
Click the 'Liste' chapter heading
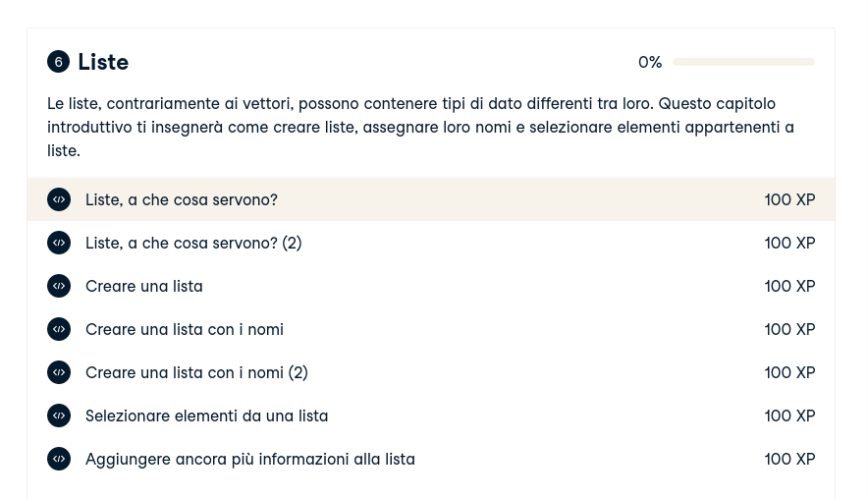(103, 62)
